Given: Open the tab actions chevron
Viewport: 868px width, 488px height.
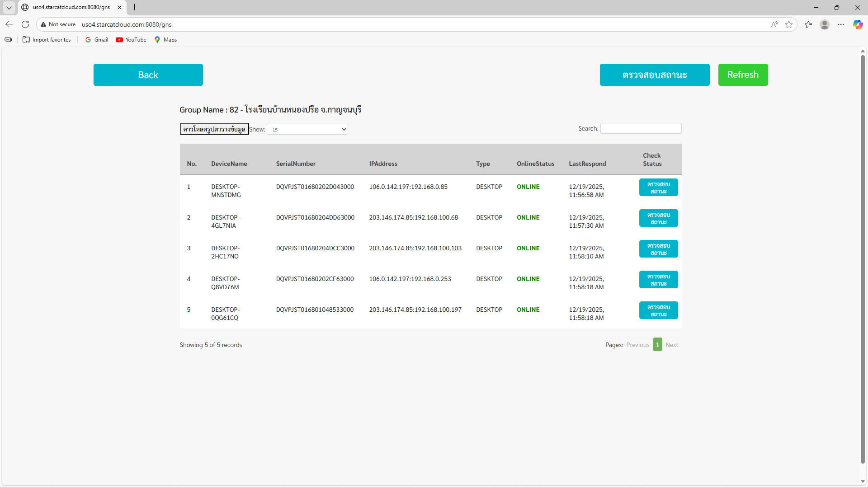Looking at the screenshot, I should [x=9, y=7].
